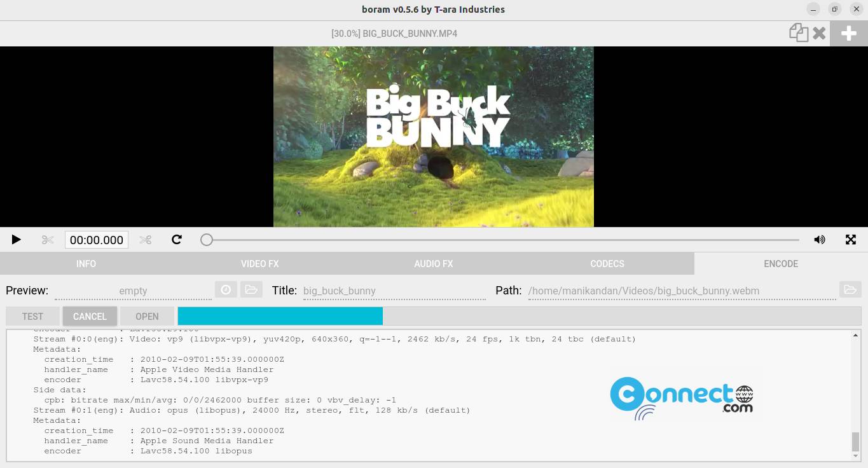Click the Preview 'empty' input field
Viewport: 868px width, 468px height.
(x=134, y=291)
